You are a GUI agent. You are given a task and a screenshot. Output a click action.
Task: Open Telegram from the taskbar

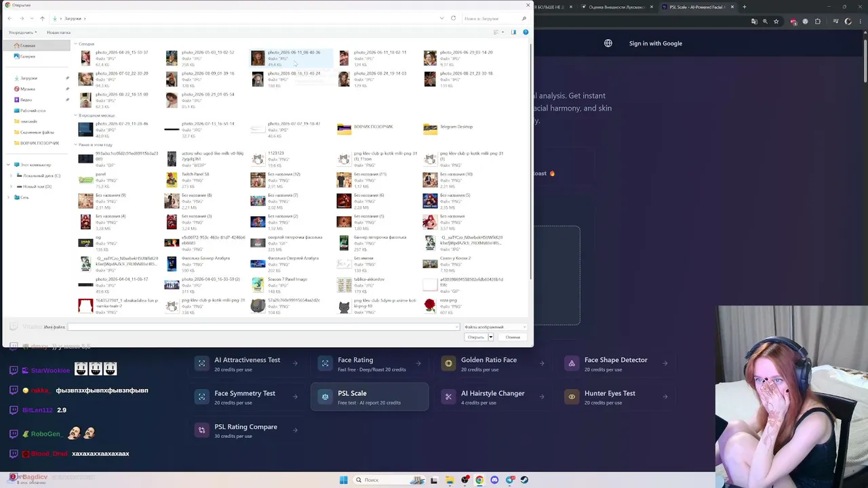pos(509,480)
